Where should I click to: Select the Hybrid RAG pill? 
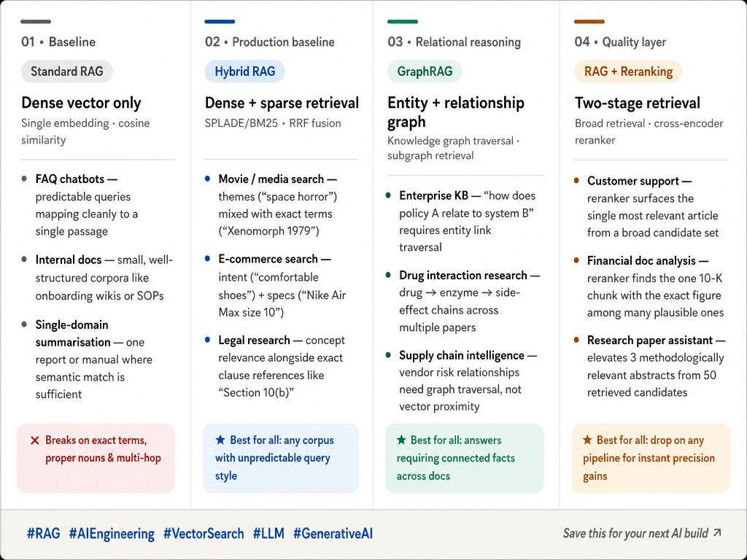point(245,71)
